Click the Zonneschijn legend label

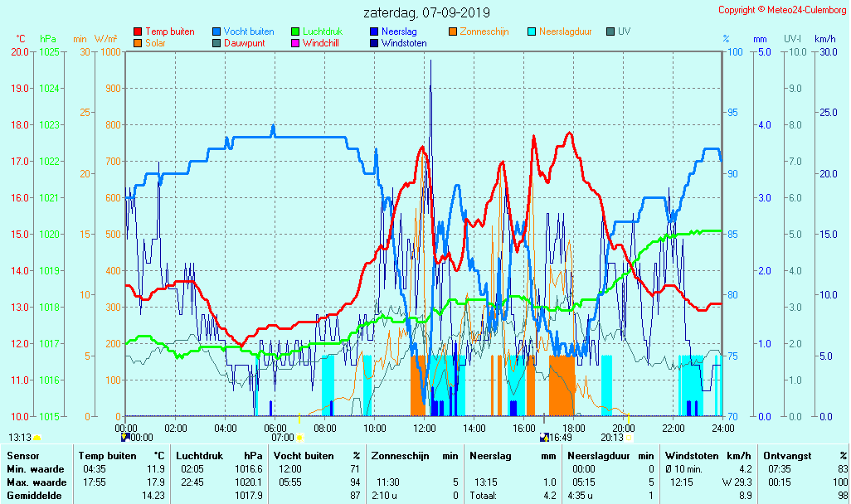(x=484, y=31)
